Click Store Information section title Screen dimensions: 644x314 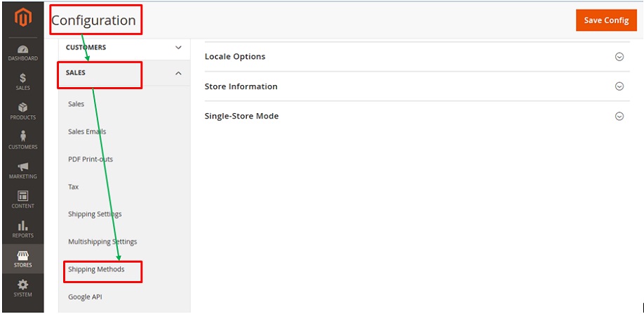241,86
